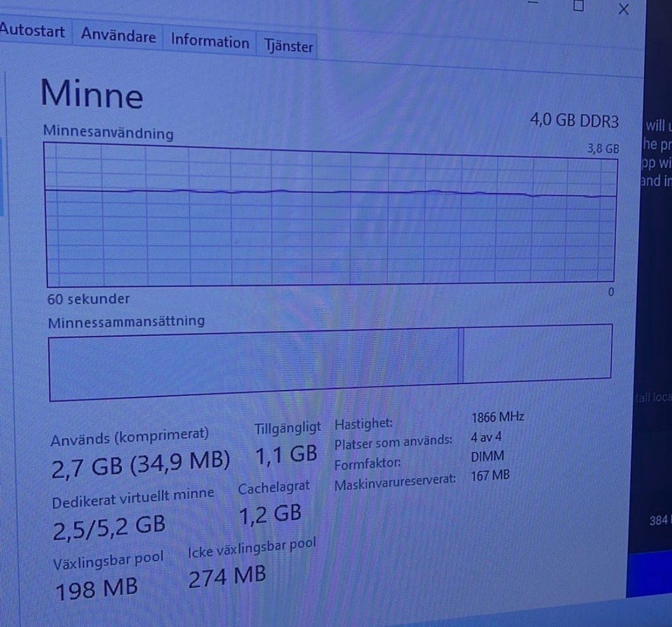
Task: Select the Information tab
Action: tap(209, 41)
